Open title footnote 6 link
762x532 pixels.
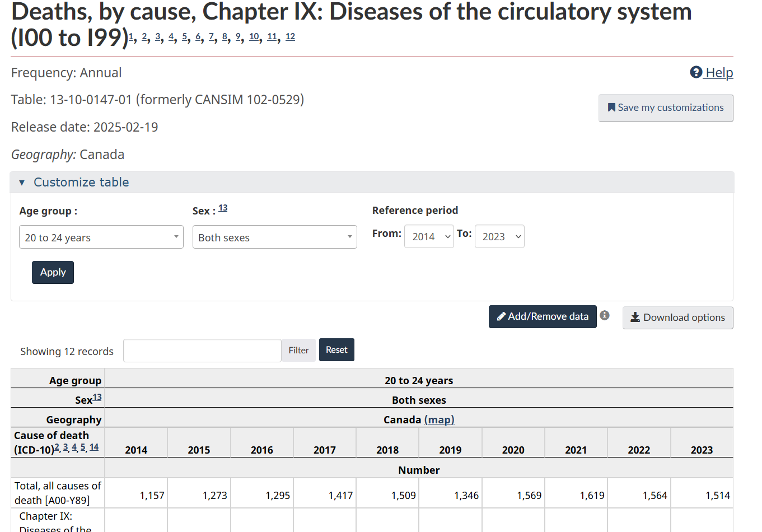coord(198,36)
